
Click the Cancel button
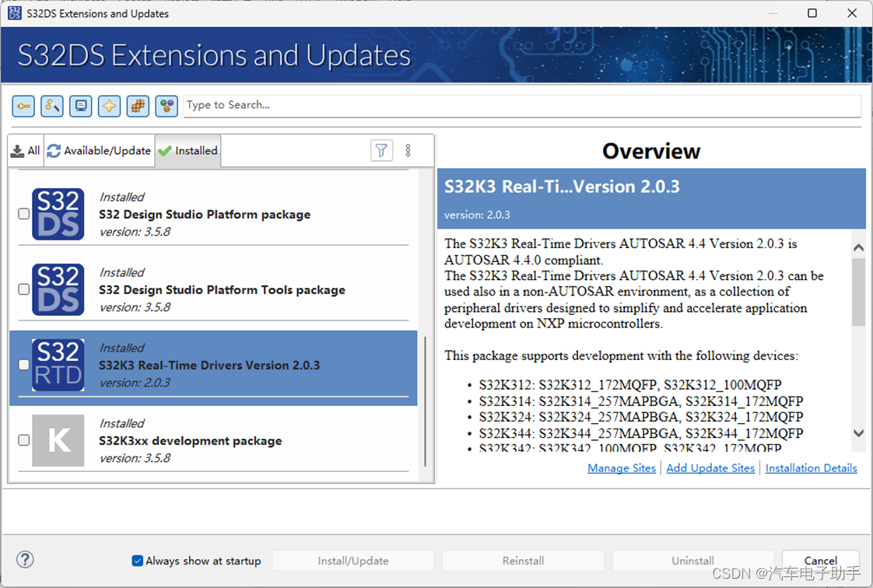coord(821,561)
